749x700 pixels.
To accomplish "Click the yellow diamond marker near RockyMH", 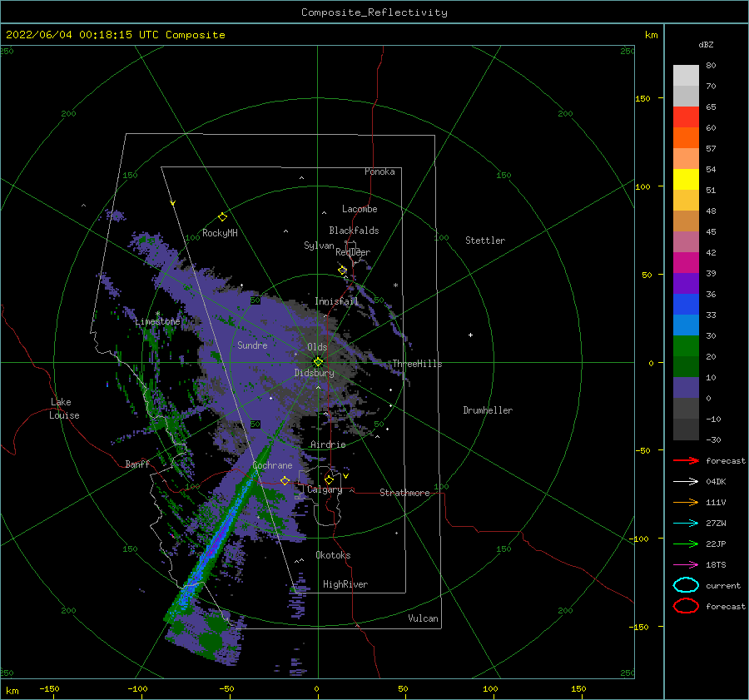I will coord(222,217).
